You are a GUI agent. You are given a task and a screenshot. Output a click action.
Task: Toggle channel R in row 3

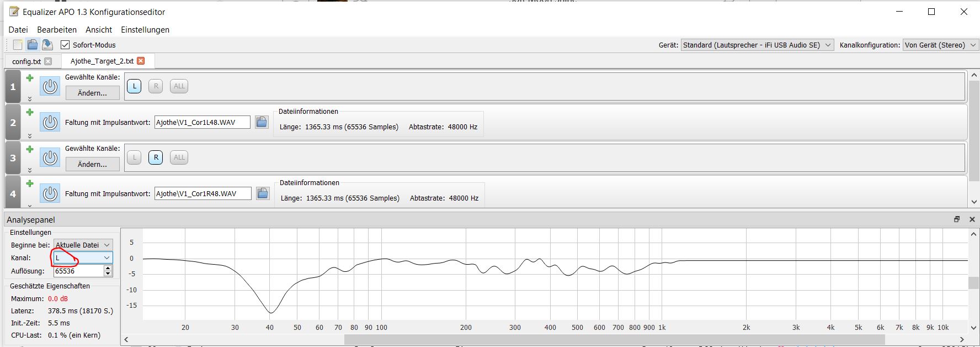tap(156, 157)
